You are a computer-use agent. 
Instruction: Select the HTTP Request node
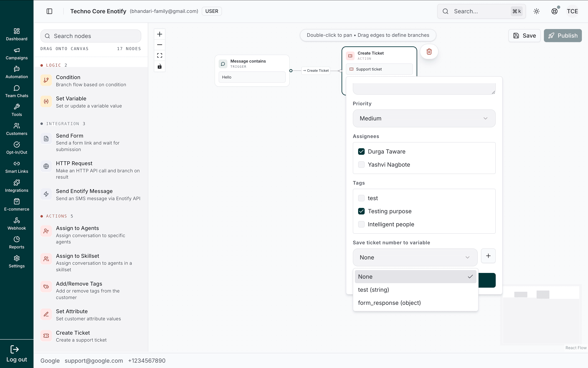91,170
